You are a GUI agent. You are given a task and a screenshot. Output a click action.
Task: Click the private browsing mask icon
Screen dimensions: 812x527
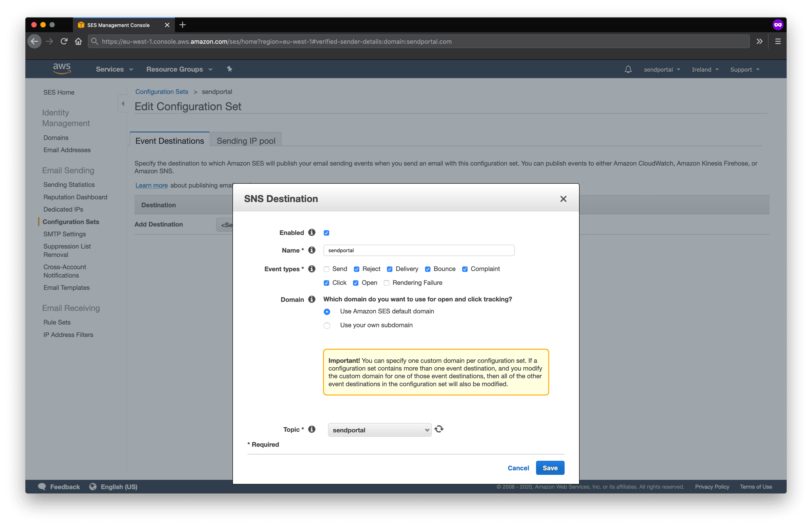(778, 24)
